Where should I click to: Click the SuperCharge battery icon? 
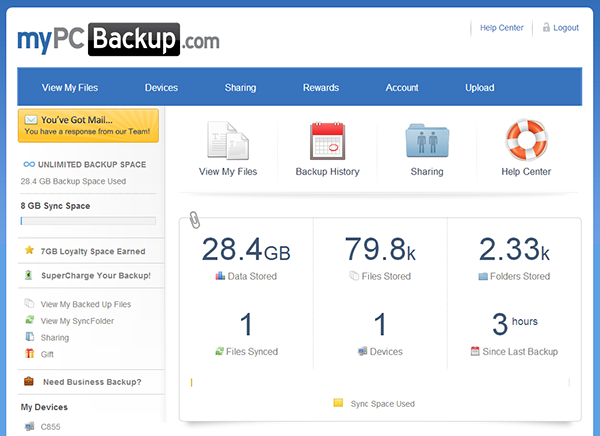pos(28,275)
